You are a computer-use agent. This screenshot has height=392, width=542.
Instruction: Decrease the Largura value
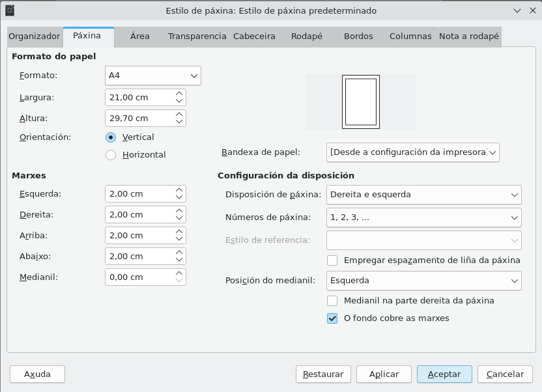click(x=179, y=101)
